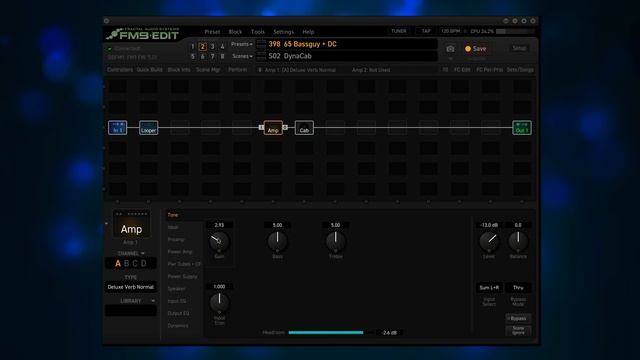This screenshot has width=640, height=360.
Task: Switch to the Dynamics tab
Action: coord(178,326)
